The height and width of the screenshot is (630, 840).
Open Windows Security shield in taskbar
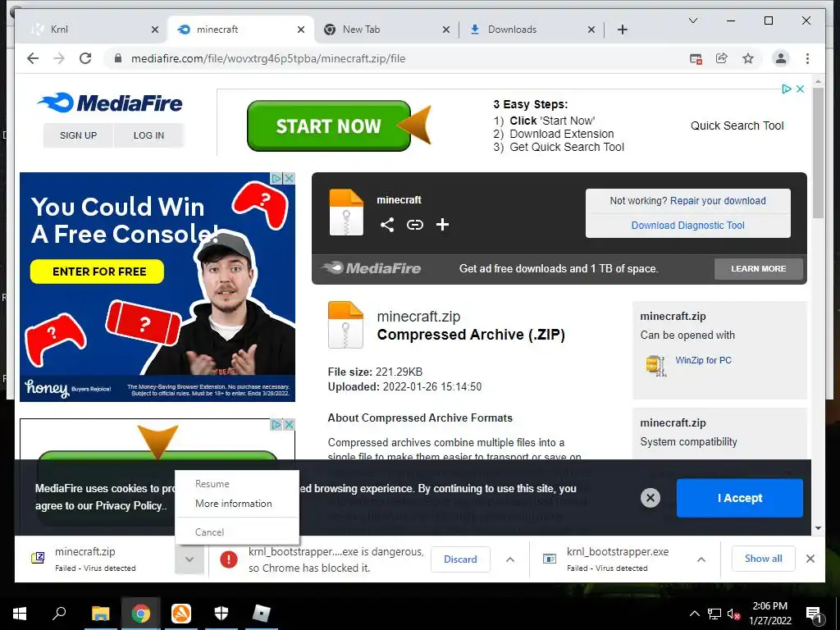[221, 614]
